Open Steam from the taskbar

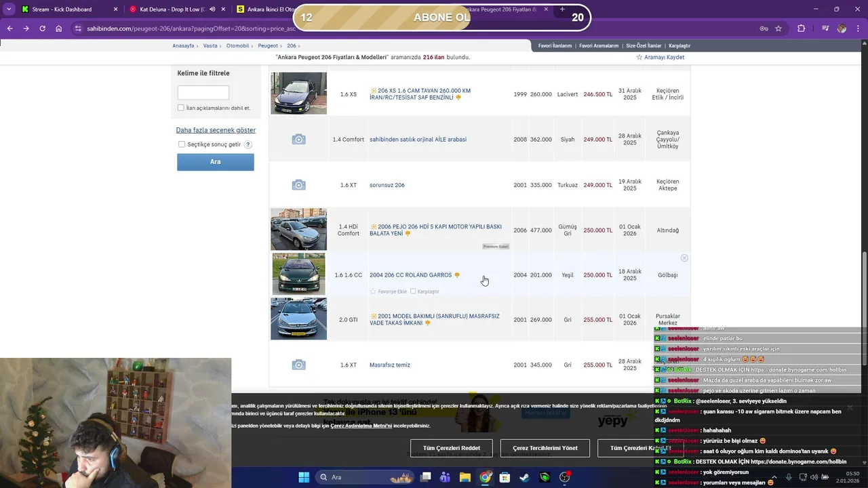(x=525, y=477)
